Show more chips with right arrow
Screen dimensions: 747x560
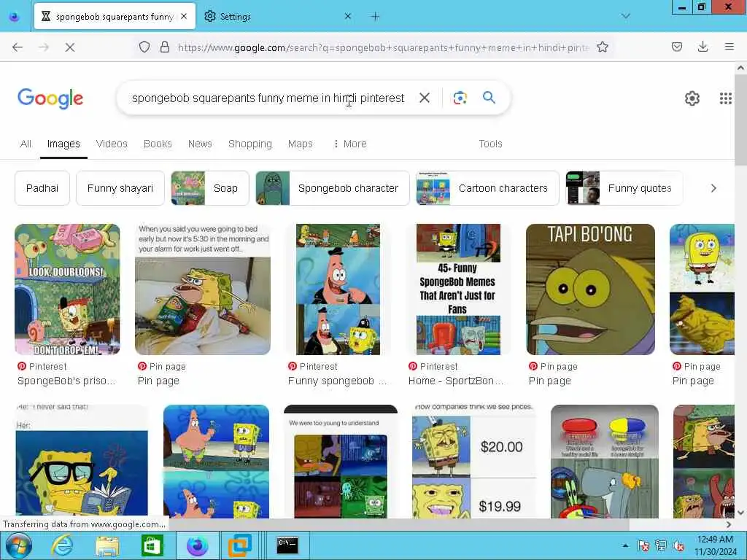[x=713, y=188]
